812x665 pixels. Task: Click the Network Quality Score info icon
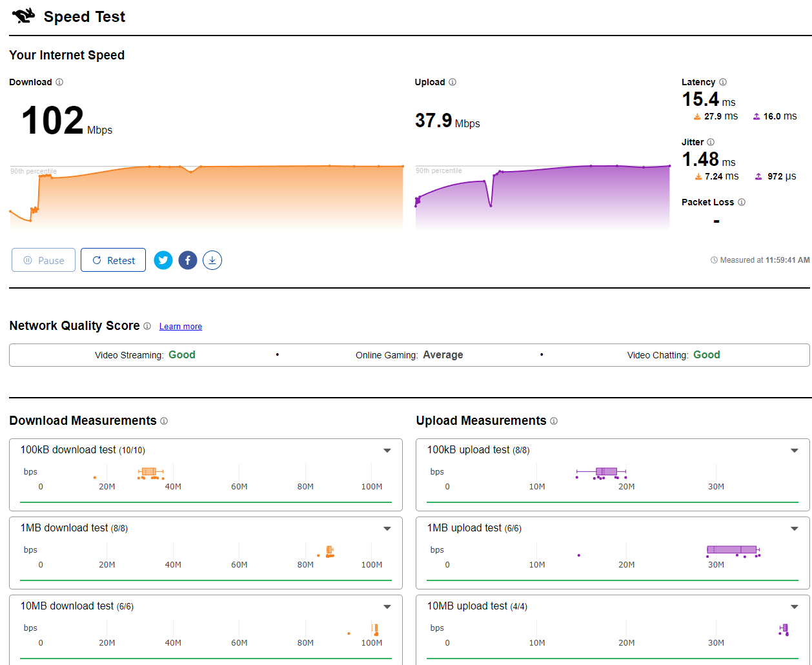[147, 326]
